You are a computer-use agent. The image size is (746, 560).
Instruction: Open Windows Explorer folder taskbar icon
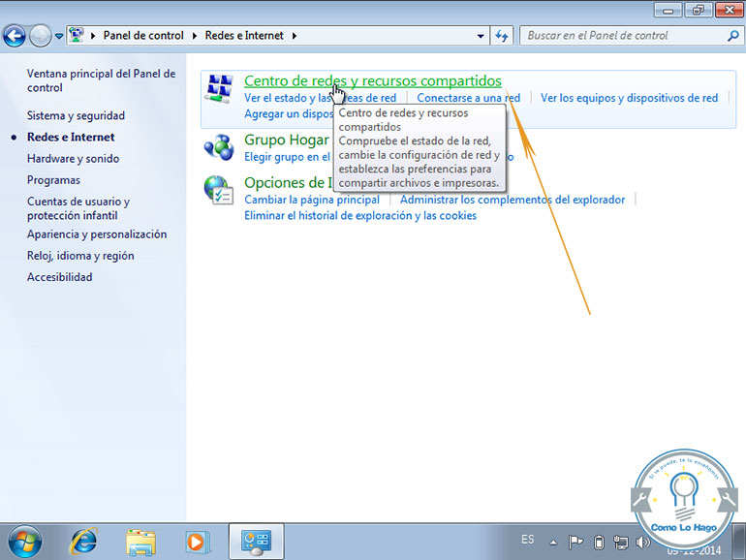tap(140, 543)
